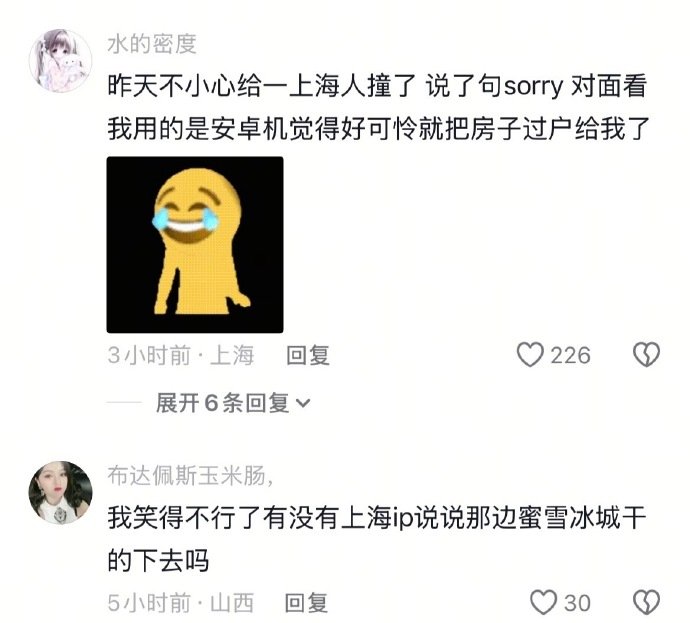Open the username 水的密度

pos(152,44)
